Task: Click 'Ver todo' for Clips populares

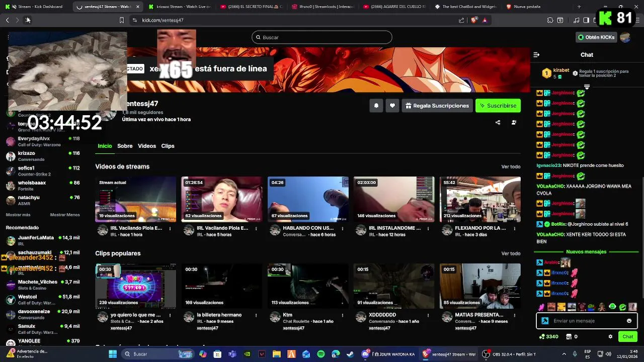Action: [x=511, y=253]
